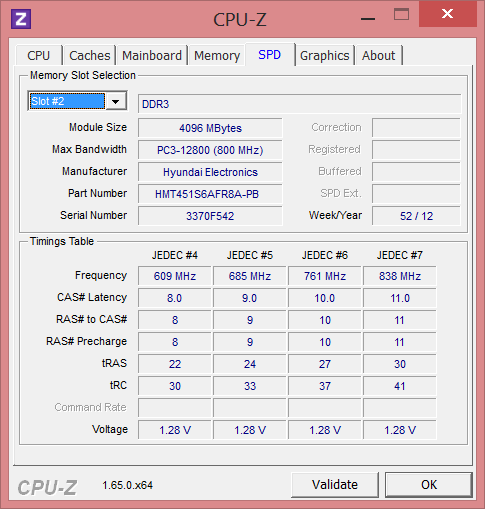The image size is (485, 509).
Task: Click the JEDEC #7 voltage 1.28 V cell
Action: pyautogui.click(x=400, y=430)
